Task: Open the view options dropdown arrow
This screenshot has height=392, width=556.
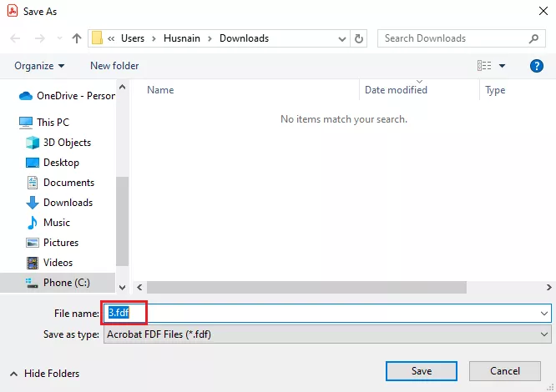Action: 502,66
